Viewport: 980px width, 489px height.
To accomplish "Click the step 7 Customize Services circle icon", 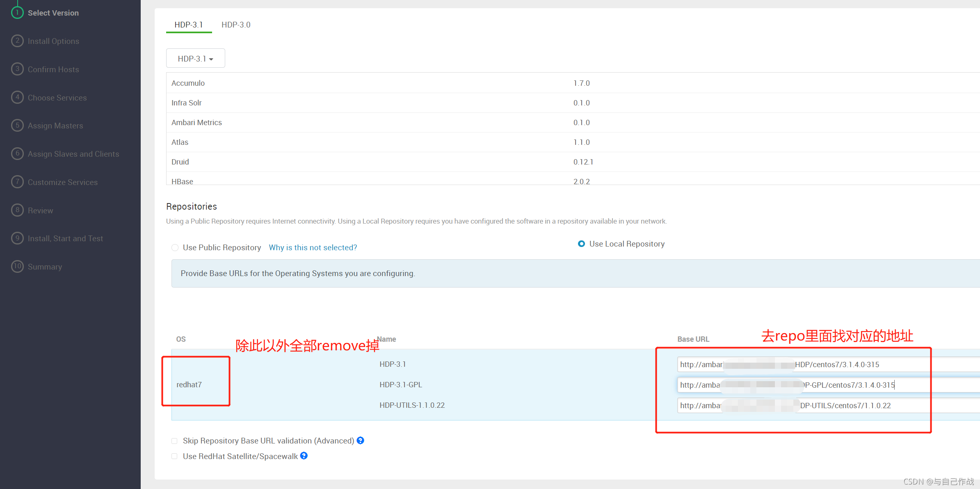I will 17,182.
